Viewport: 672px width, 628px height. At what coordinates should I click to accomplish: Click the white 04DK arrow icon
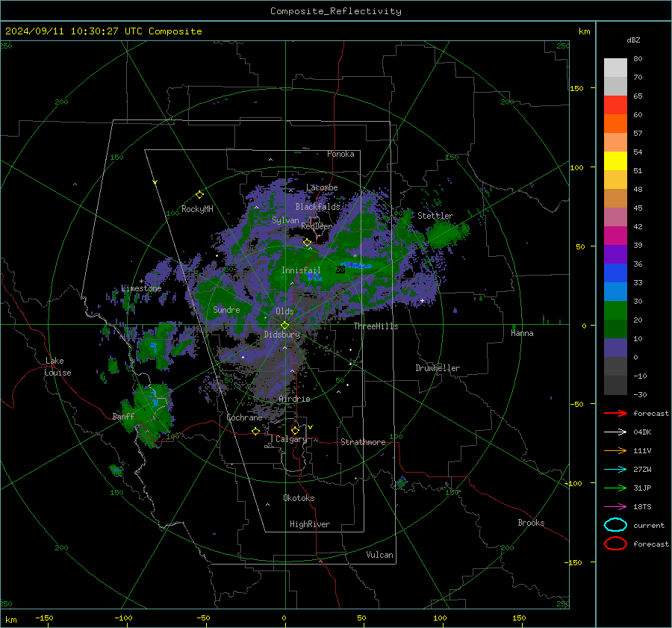(x=615, y=432)
